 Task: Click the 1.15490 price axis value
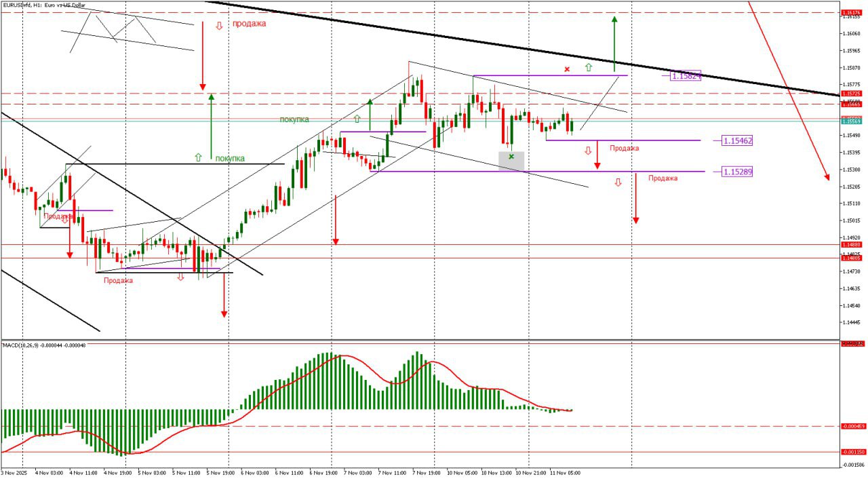tap(851, 136)
